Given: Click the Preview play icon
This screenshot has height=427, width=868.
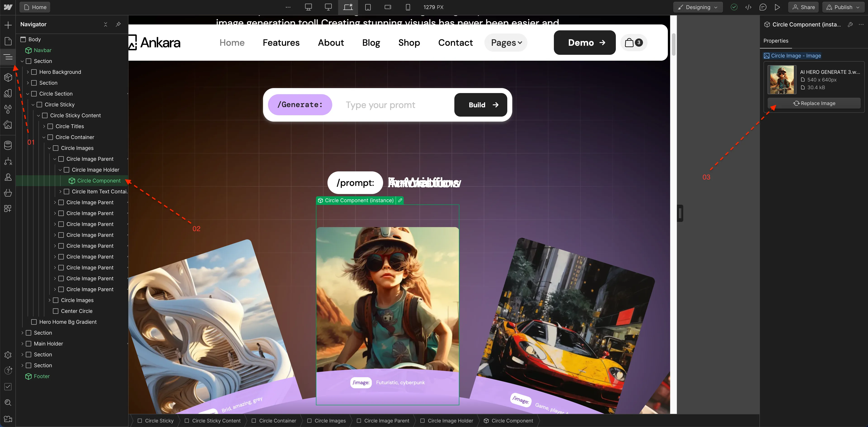Looking at the screenshot, I should coord(777,7).
